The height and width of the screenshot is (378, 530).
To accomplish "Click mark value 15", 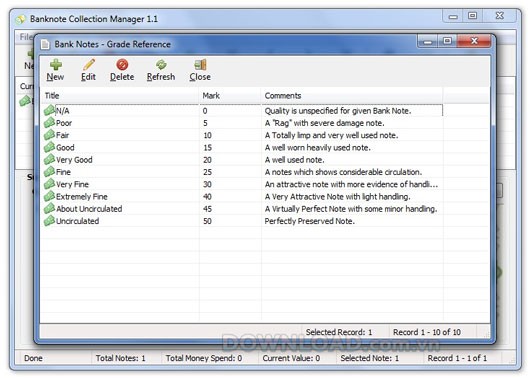I will pos(207,148).
